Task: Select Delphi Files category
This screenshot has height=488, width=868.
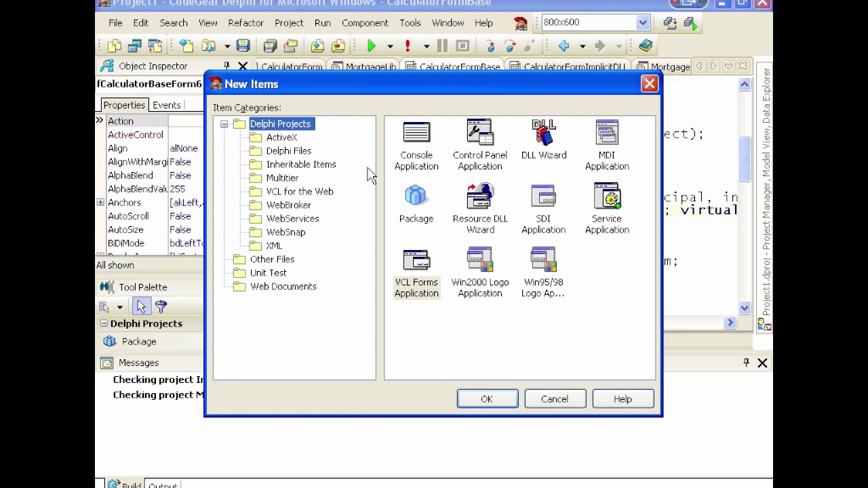Action: [289, 150]
